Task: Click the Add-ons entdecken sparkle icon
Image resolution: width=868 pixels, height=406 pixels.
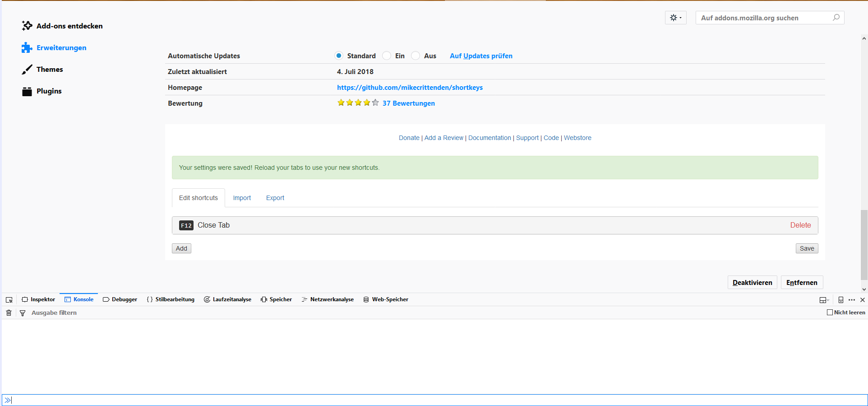Action: [27, 26]
